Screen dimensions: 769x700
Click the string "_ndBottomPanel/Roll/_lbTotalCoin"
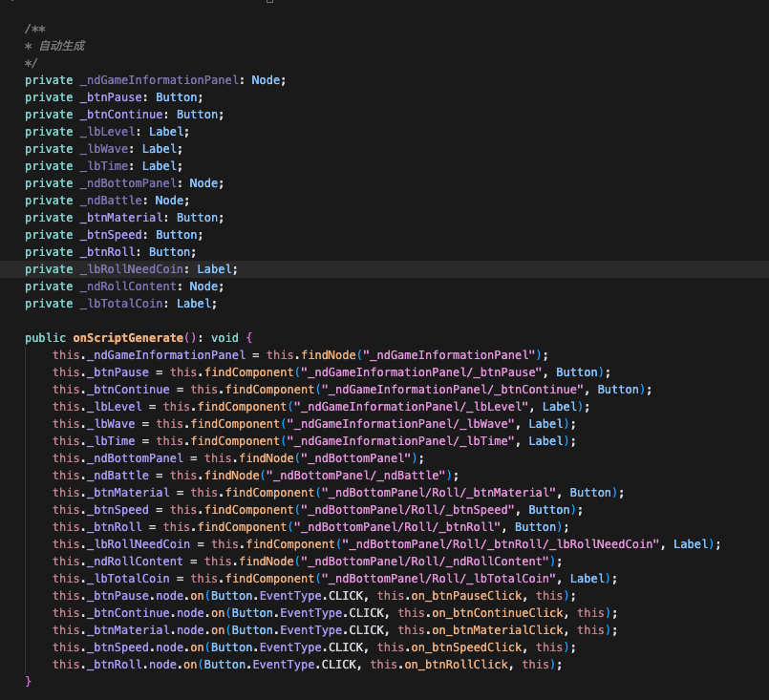point(438,579)
